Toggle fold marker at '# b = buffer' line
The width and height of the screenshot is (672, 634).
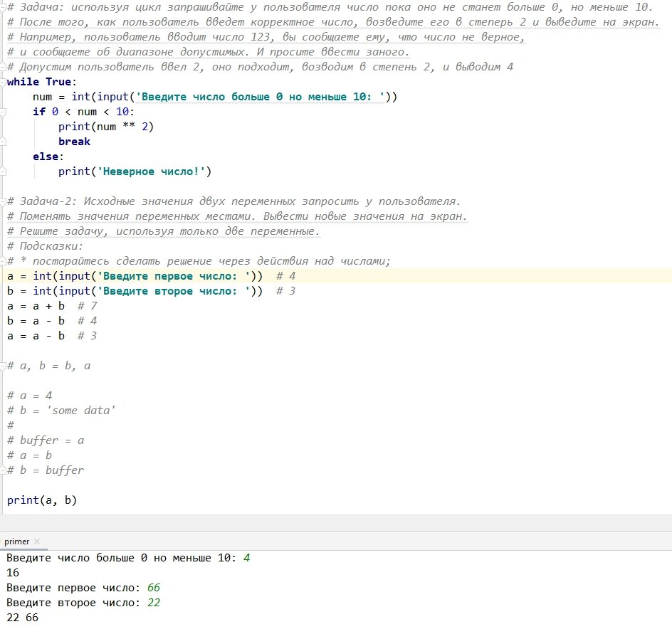[3, 470]
